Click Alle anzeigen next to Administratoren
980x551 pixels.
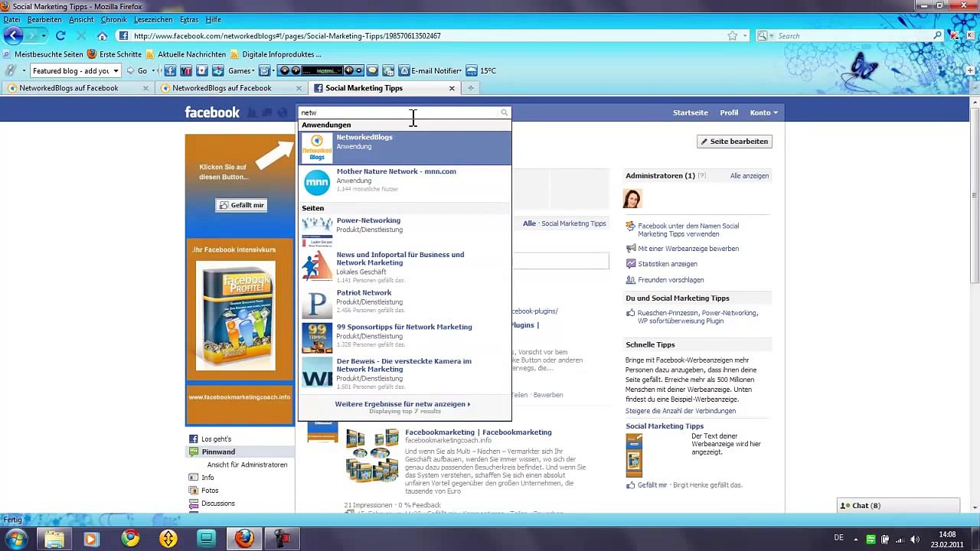pos(750,176)
